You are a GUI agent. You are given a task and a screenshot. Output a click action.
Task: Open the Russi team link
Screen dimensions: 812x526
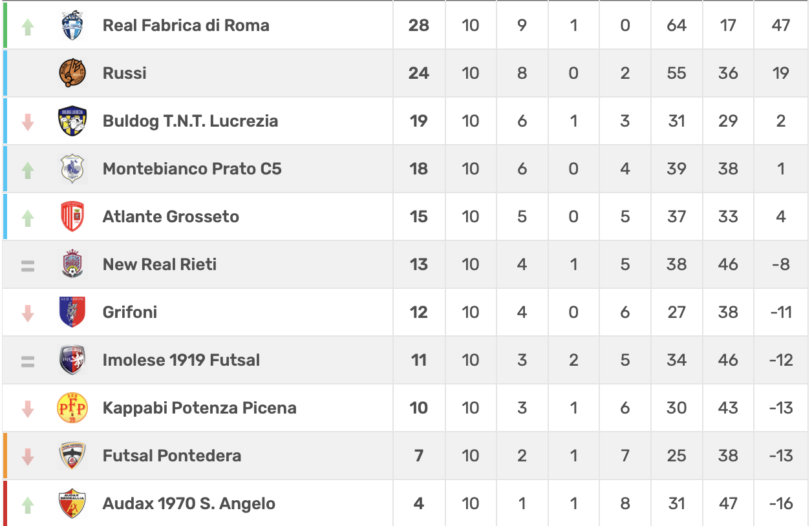point(124,73)
